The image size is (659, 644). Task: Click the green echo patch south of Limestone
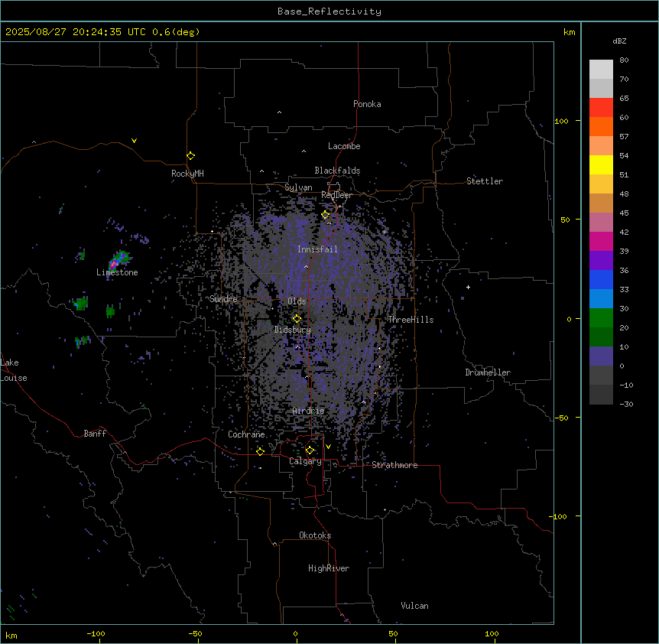point(110,311)
